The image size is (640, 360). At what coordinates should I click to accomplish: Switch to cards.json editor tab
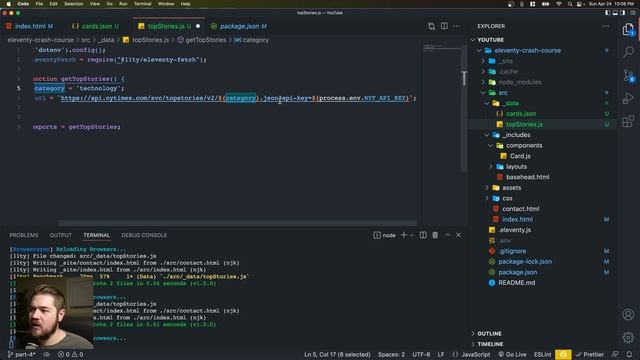(x=96, y=26)
